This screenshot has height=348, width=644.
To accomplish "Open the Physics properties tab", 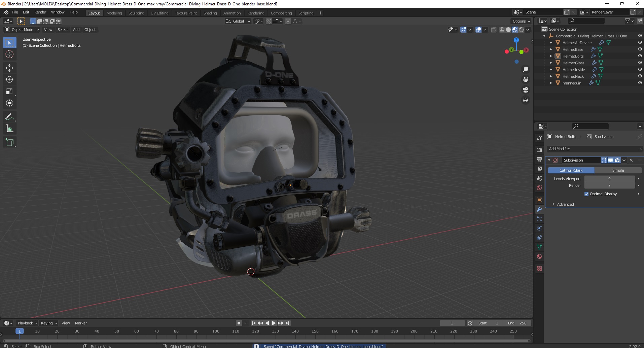I will point(539,228).
